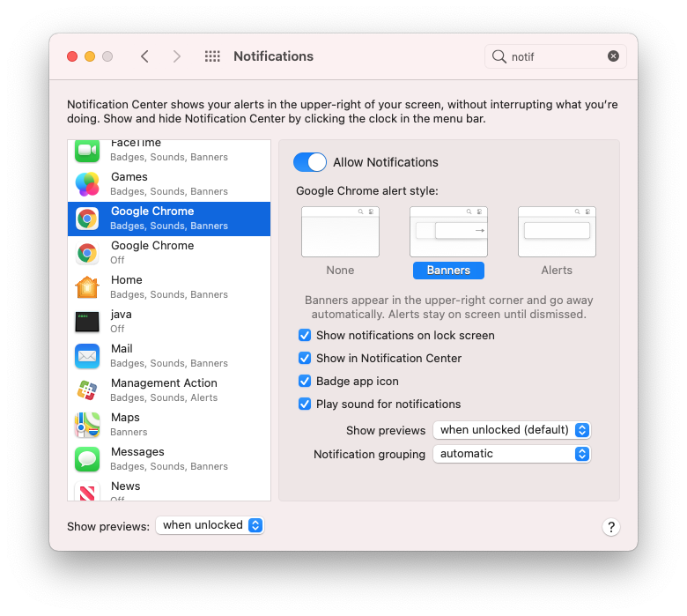This screenshot has width=687, height=616.
Task: Select the Messages list entry name
Action: pos(137,451)
